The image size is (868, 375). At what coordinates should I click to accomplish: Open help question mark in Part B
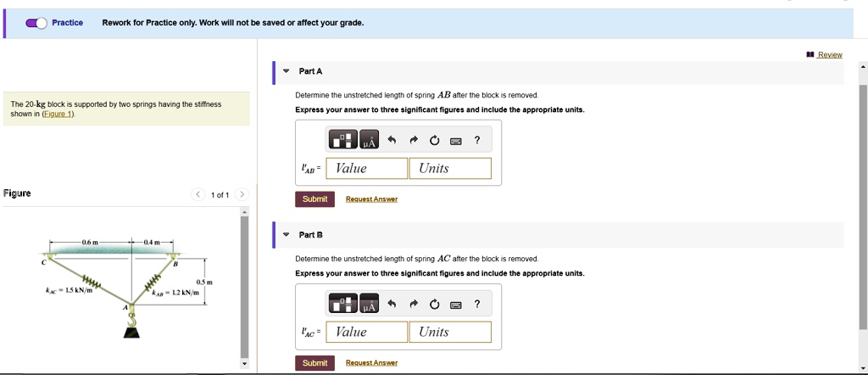click(x=477, y=304)
